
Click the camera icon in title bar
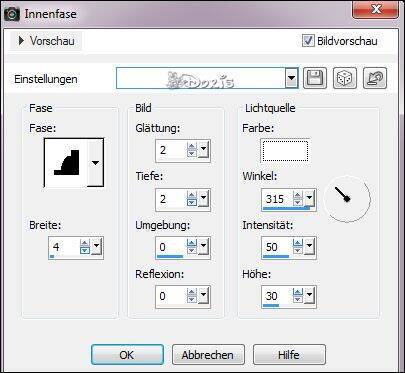click(12, 14)
